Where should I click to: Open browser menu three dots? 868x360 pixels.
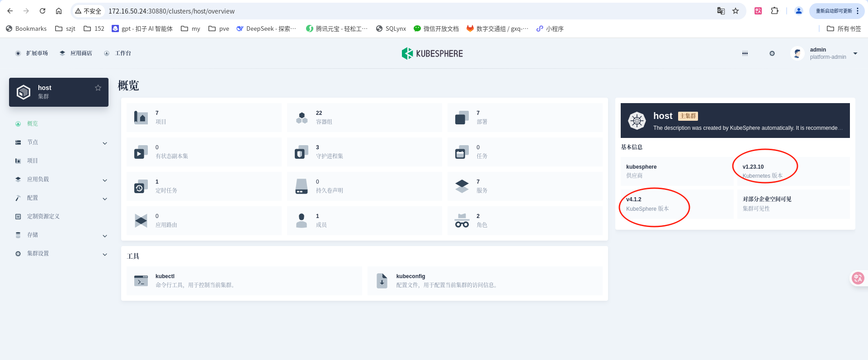(858, 11)
